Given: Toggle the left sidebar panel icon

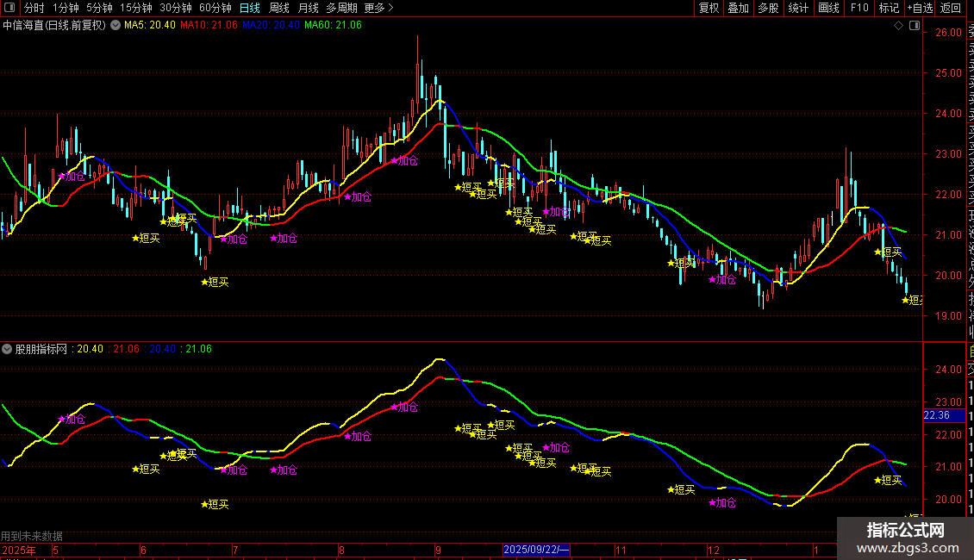Looking at the screenshot, I should click(x=9, y=8).
